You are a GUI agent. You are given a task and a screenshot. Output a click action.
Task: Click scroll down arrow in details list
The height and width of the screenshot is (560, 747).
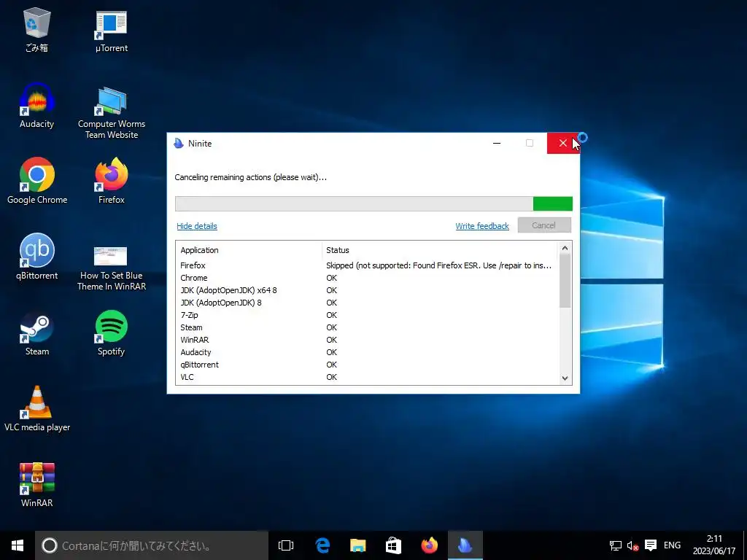565,378
